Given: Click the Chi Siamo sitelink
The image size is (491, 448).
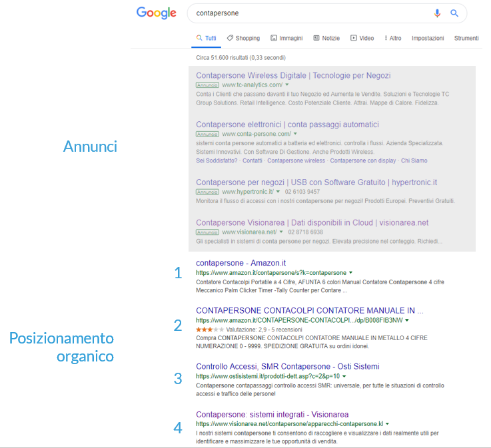Looking at the screenshot, I should 414,160.
